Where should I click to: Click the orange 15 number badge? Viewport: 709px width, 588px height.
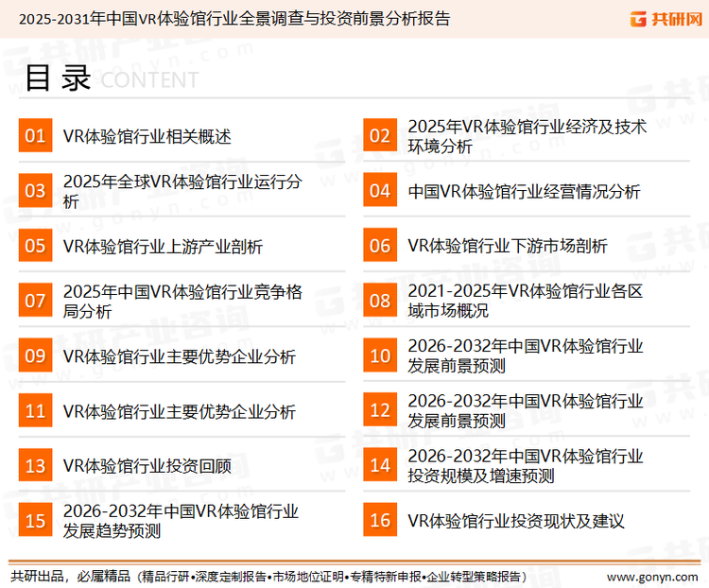[35, 520]
